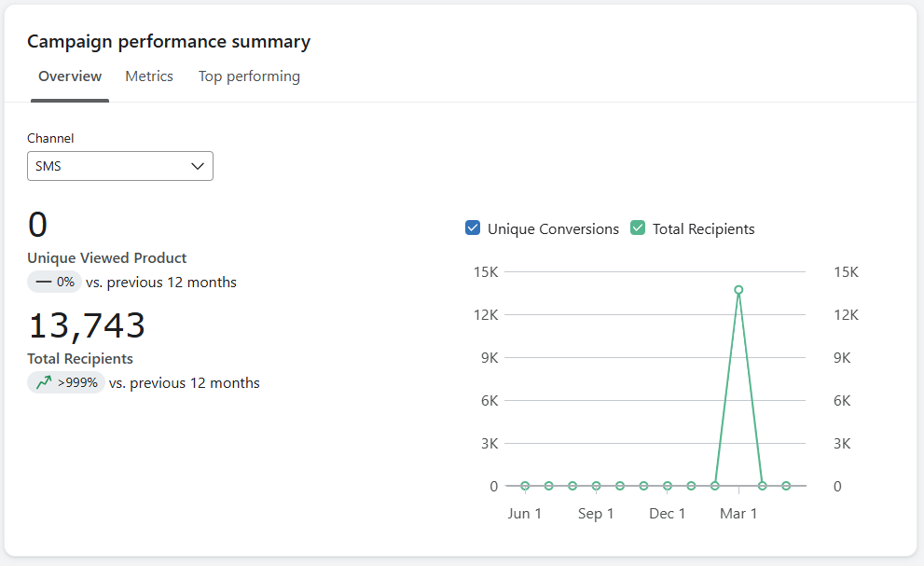
Task: Click the Campaign performance summary heading
Action: click(x=169, y=42)
